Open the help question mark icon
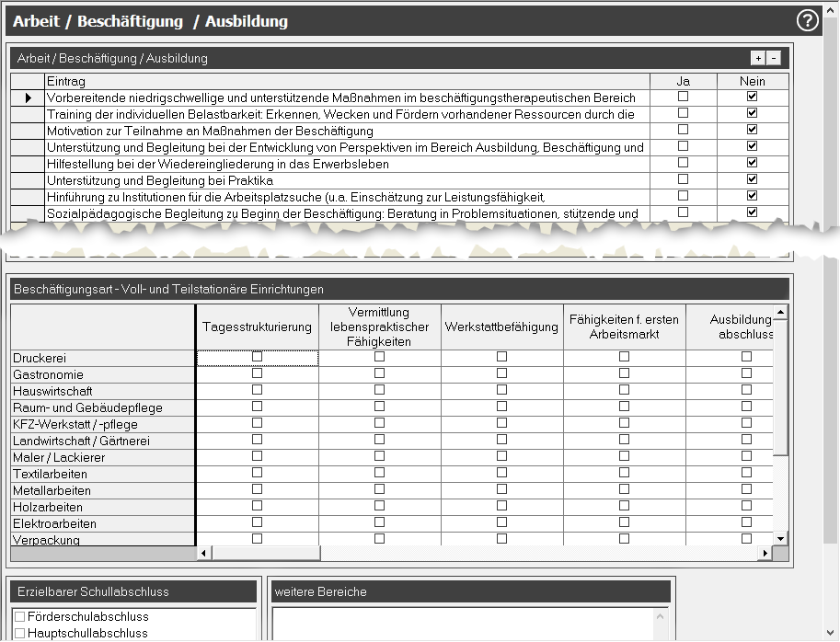This screenshot has height=642, width=840. point(807,20)
